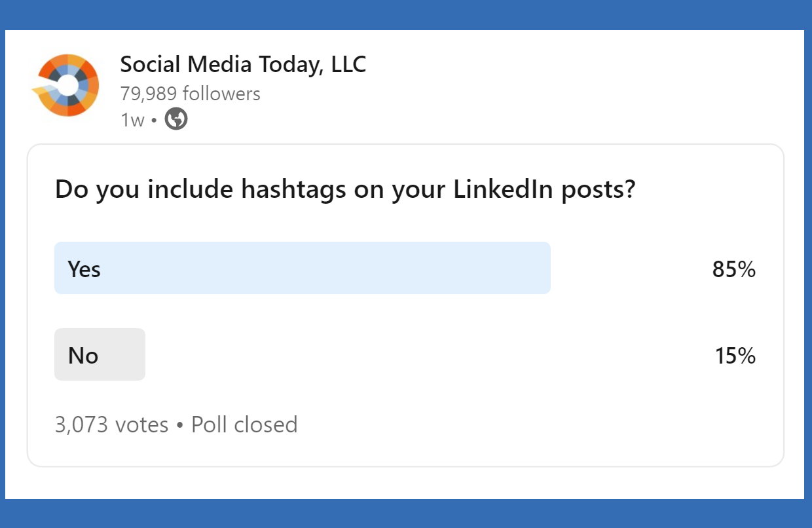View the 3,073 votes count
Image resolution: width=812 pixels, height=528 pixels.
pyautogui.click(x=111, y=424)
